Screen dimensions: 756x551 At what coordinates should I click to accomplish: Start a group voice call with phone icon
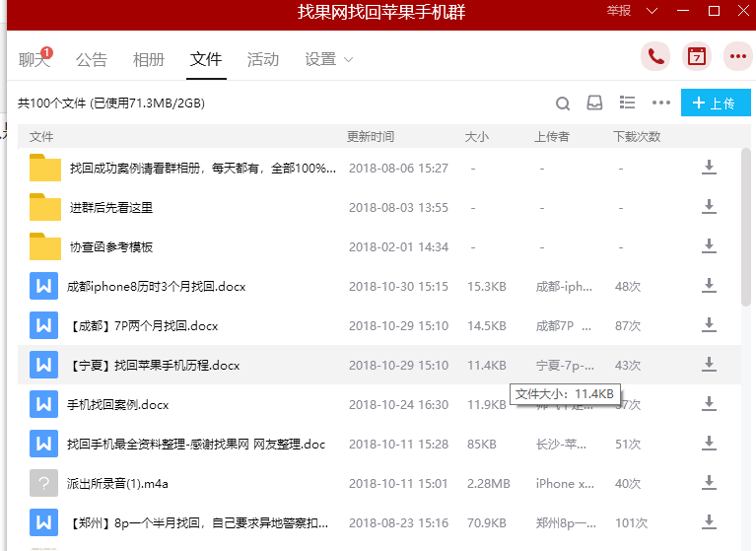click(655, 57)
